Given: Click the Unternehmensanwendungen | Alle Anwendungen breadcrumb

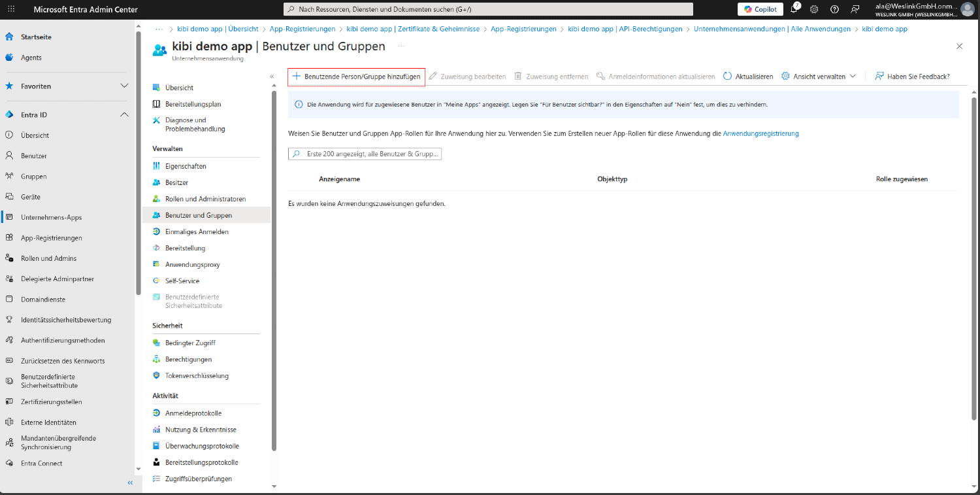Looking at the screenshot, I should tap(772, 29).
